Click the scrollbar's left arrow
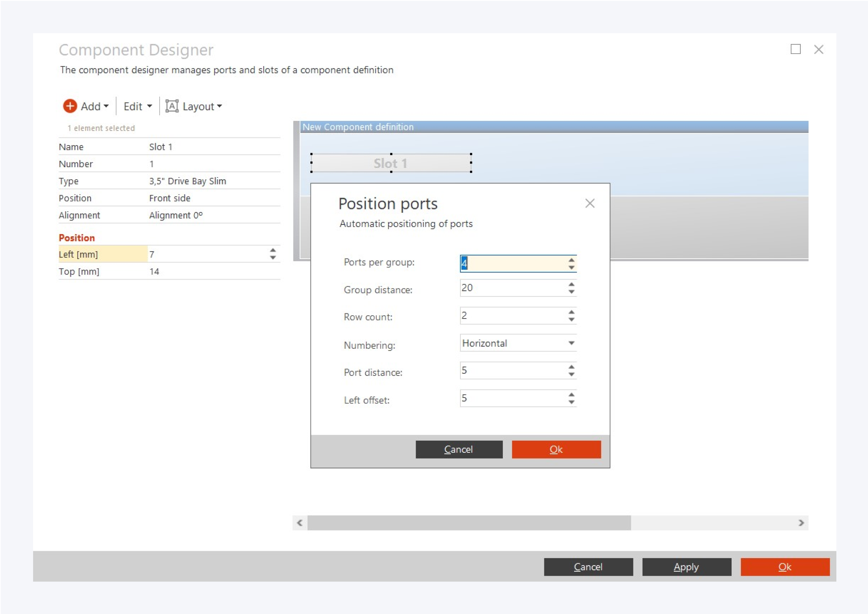This screenshot has width=868, height=614. [300, 523]
